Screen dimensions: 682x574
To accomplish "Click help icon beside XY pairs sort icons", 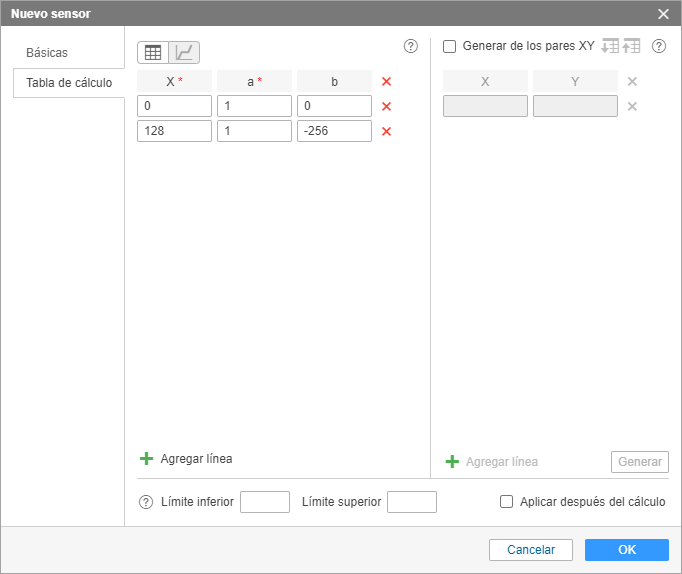I will pos(659,46).
